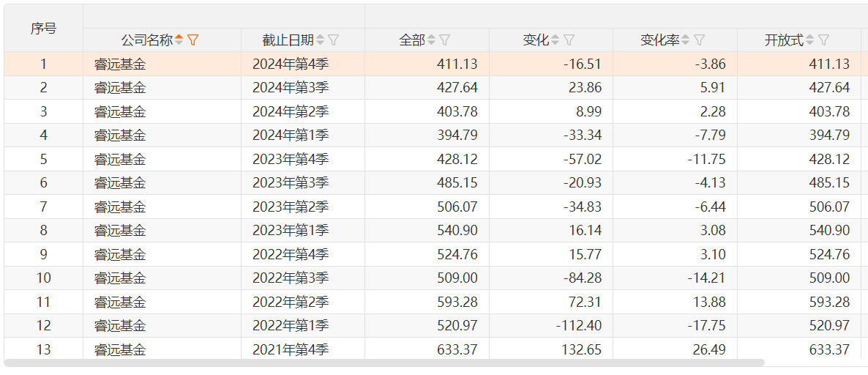Click the filter icon for 公司名称 column

point(193,40)
